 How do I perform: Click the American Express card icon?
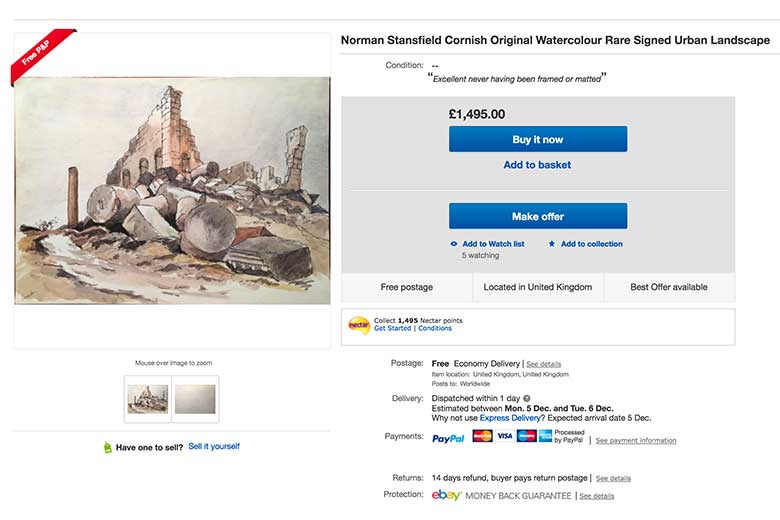coord(546,436)
